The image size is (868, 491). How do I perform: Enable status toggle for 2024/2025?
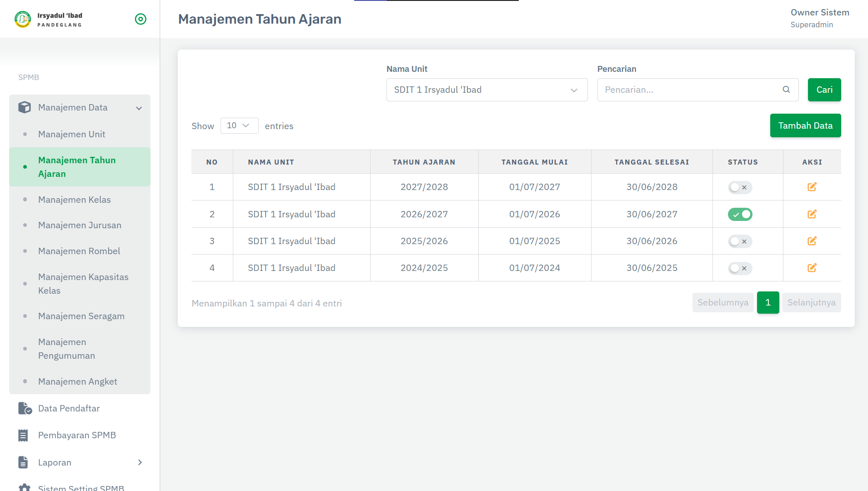tap(740, 268)
